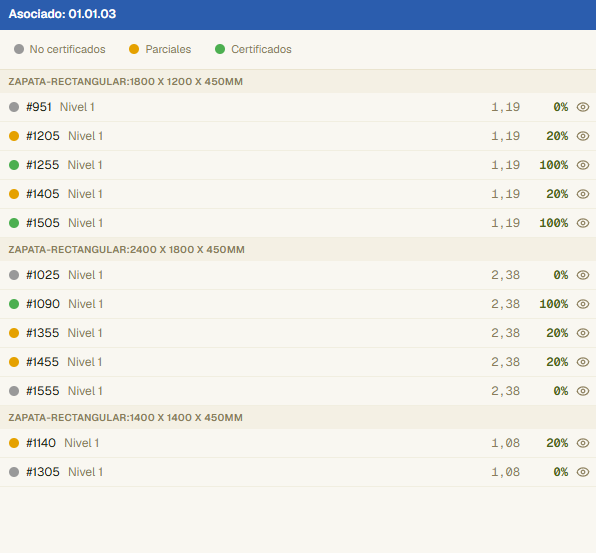Click the 1,19 quantity in row #1505
The image size is (596, 553).
[x=506, y=223]
